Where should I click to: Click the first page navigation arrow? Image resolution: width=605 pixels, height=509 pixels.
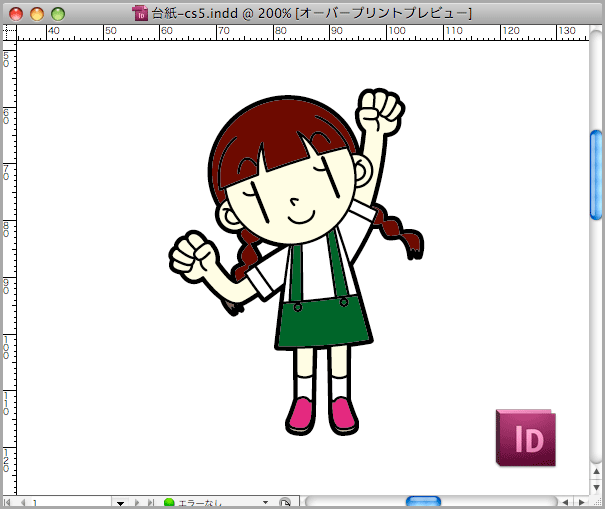[7, 502]
